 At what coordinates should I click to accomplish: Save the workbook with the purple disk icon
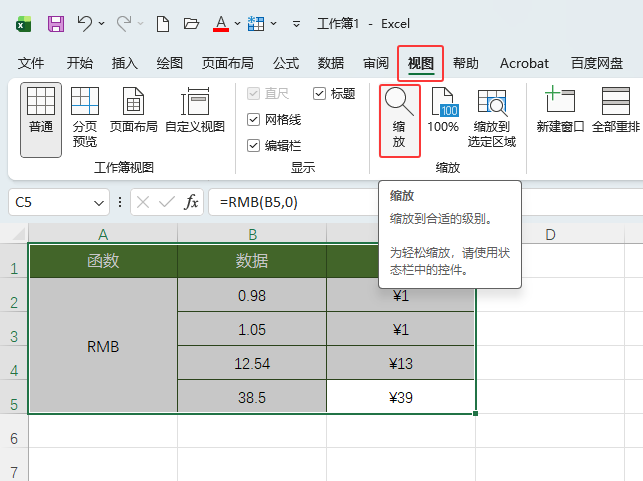point(56,24)
